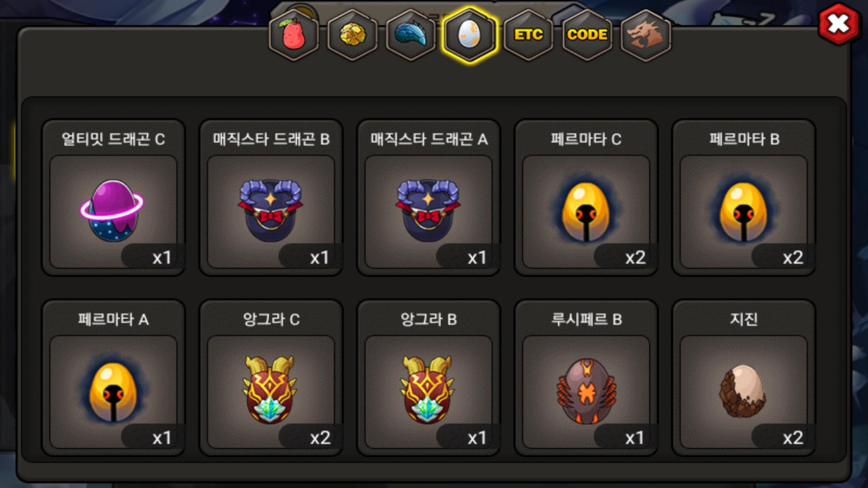868x488 pixels.
Task: Tap the 페르마타 B egg card
Action: [744, 198]
